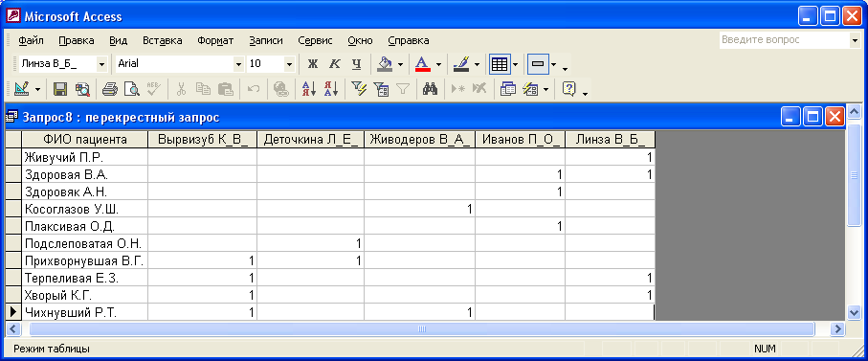Click the Special Effect icon
This screenshot has width=868, height=361.
(x=538, y=64)
